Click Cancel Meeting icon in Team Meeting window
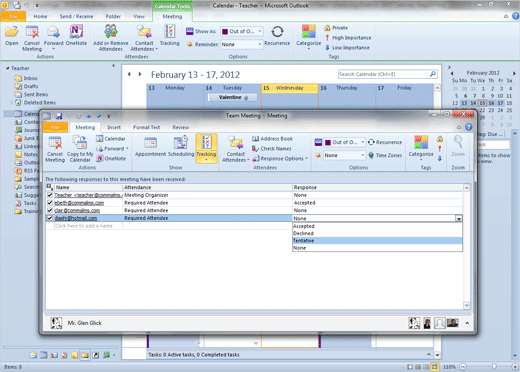The height and width of the screenshot is (372, 520). point(55,149)
